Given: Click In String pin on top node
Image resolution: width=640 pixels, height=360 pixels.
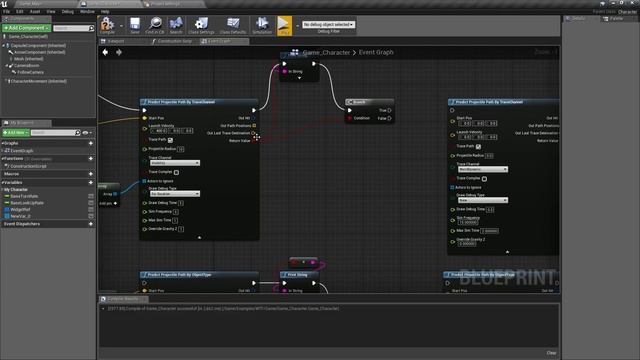Looking at the screenshot, I should 284,71.
